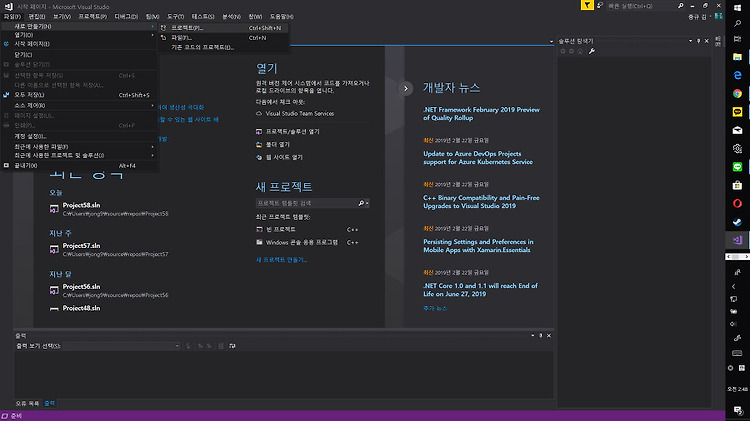
Task: Click the yellow notification filter icon
Action: (587, 5)
